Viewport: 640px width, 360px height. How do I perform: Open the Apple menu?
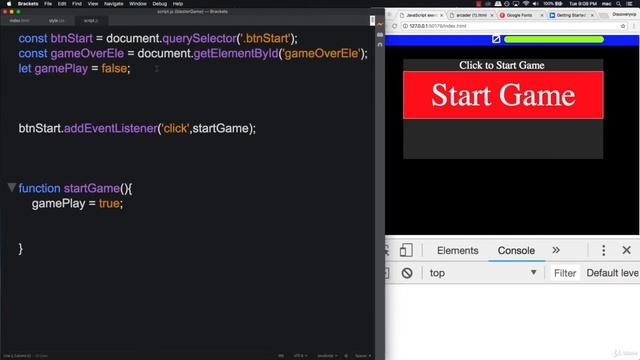point(8,4)
